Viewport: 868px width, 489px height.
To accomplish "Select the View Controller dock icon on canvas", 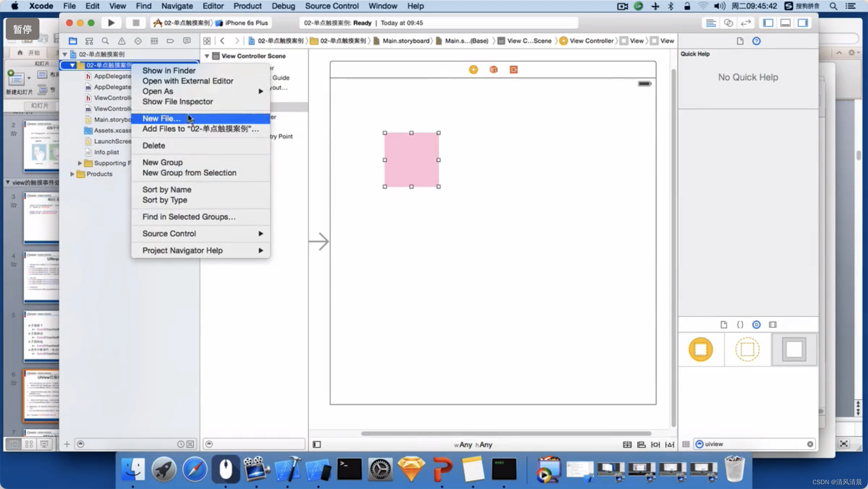I will coord(473,69).
